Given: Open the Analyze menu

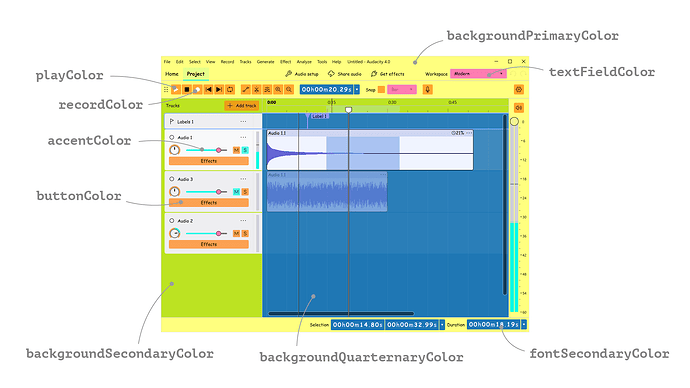Looking at the screenshot, I should (304, 62).
